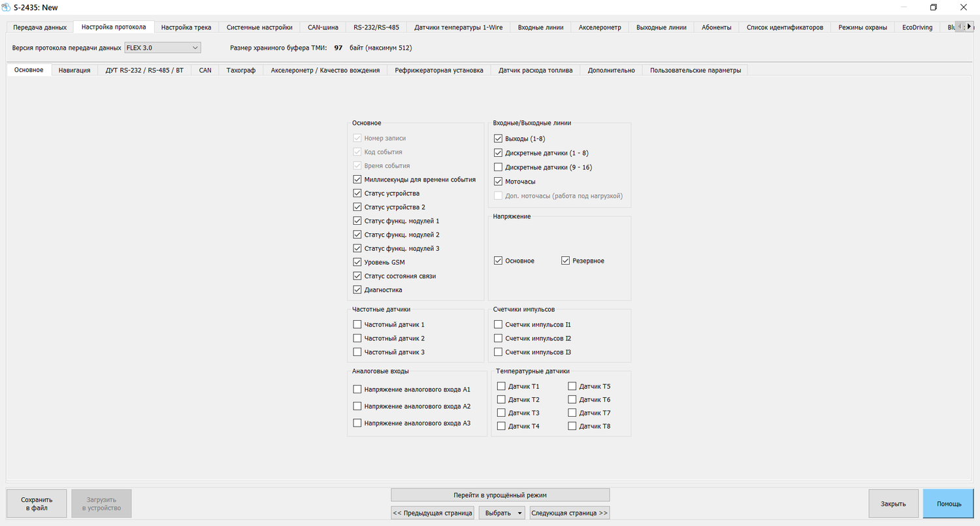Switch to Входные линии tab
The image size is (980, 526).
540,27
